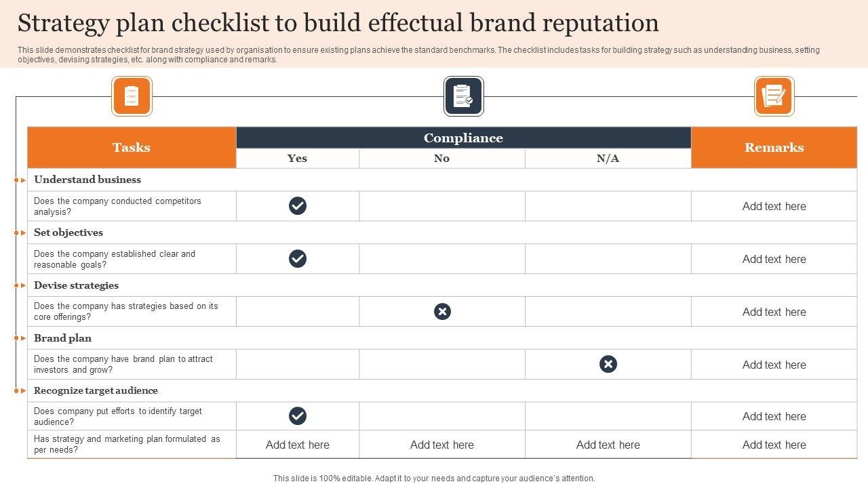Click the X mark in the N/A column

608,365
